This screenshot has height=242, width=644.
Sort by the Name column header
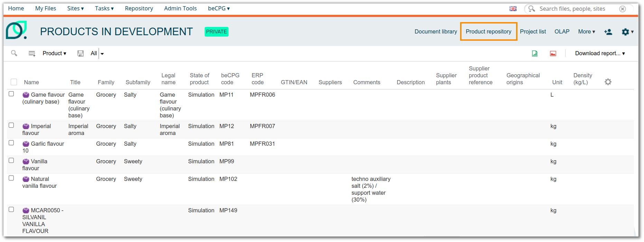[31, 82]
